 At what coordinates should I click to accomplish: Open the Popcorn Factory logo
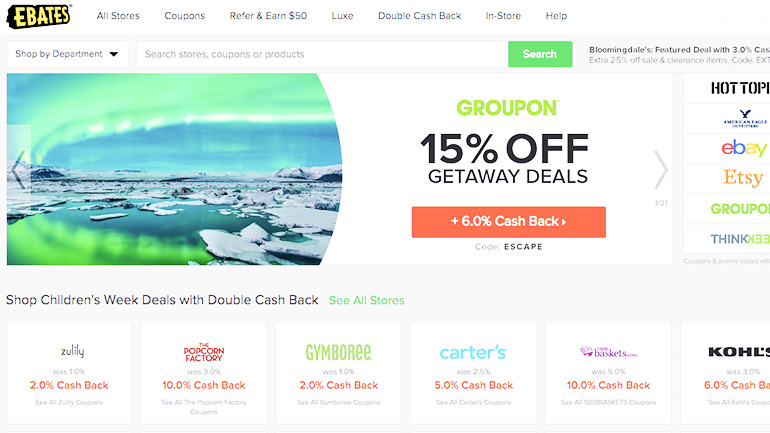pos(204,352)
